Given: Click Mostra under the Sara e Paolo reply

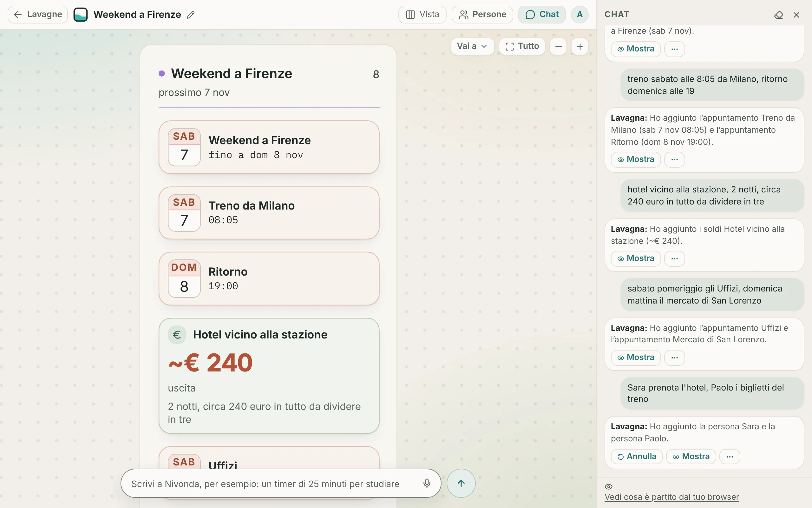Looking at the screenshot, I should pos(691,457).
